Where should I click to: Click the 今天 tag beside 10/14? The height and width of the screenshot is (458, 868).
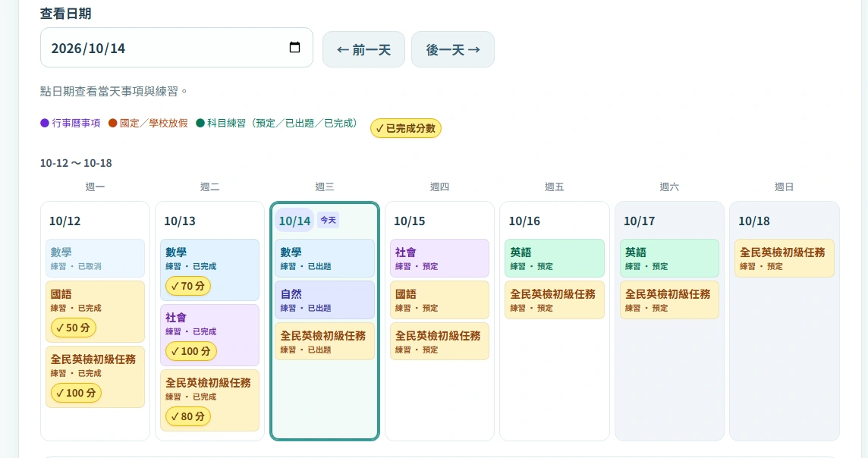(x=329, y=220)
